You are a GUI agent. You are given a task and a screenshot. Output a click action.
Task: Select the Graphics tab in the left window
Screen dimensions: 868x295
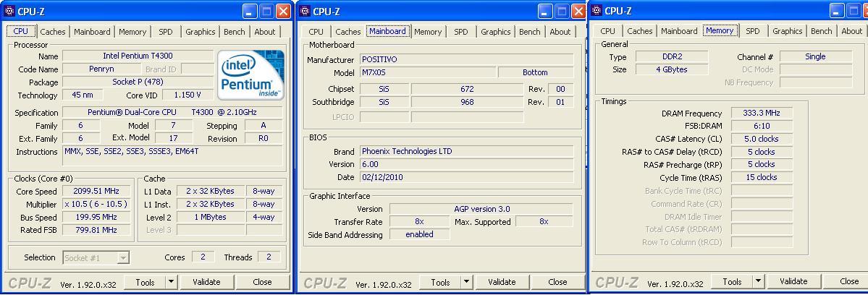(x=201, y=32)
